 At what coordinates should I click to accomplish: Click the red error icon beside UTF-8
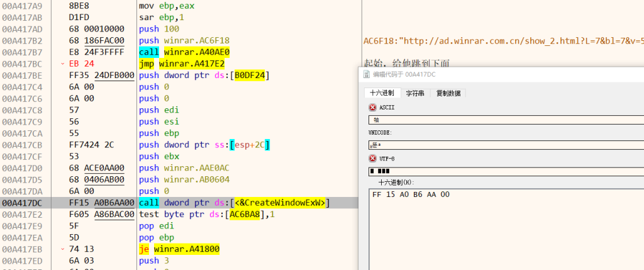coord(373,159)
